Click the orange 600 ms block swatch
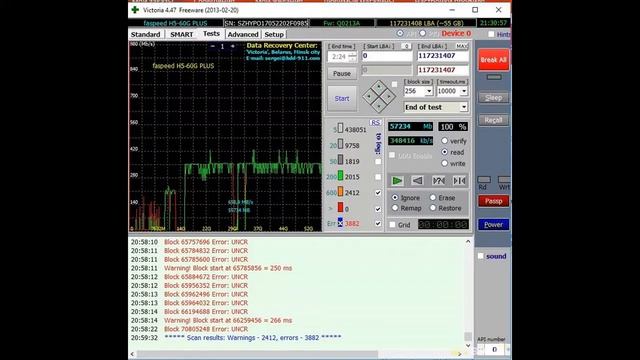 (x=340, y=191)
